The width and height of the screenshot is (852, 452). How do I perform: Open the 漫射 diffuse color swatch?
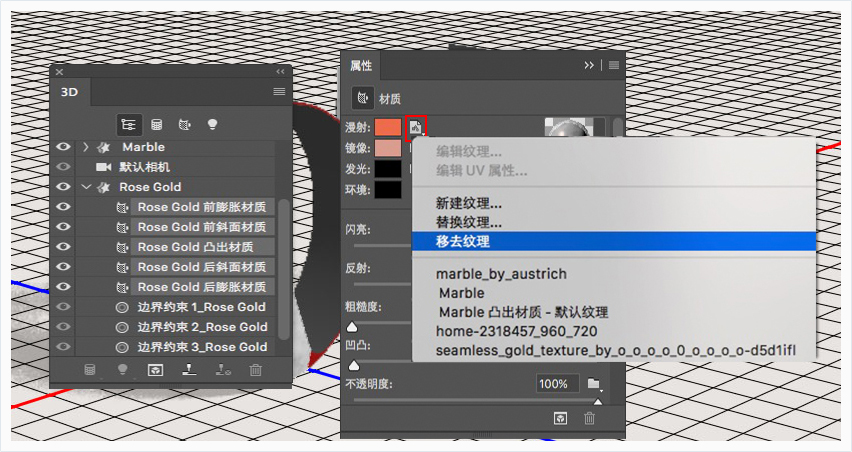[x=388, y=128]
